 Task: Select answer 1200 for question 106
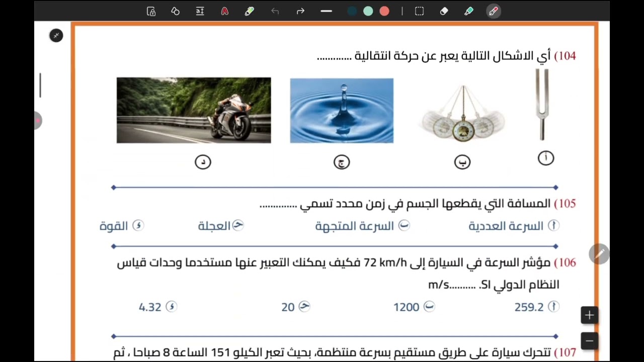click(x=414, y=307)
